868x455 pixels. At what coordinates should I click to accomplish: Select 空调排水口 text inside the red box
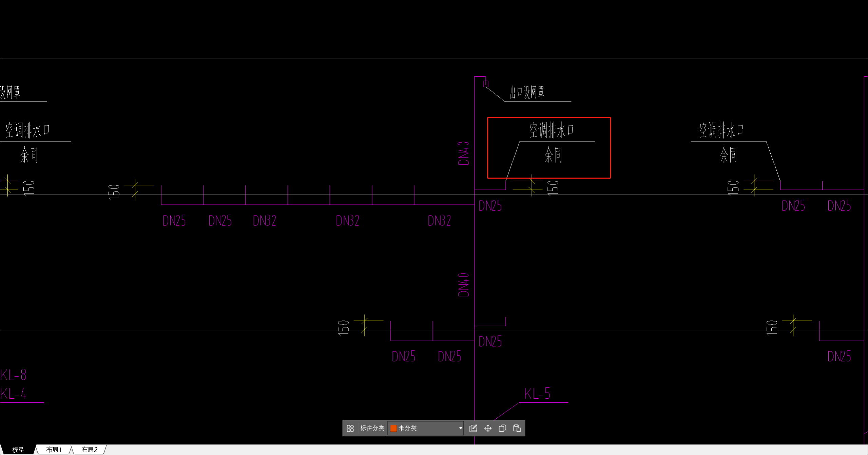click(552, 130)
